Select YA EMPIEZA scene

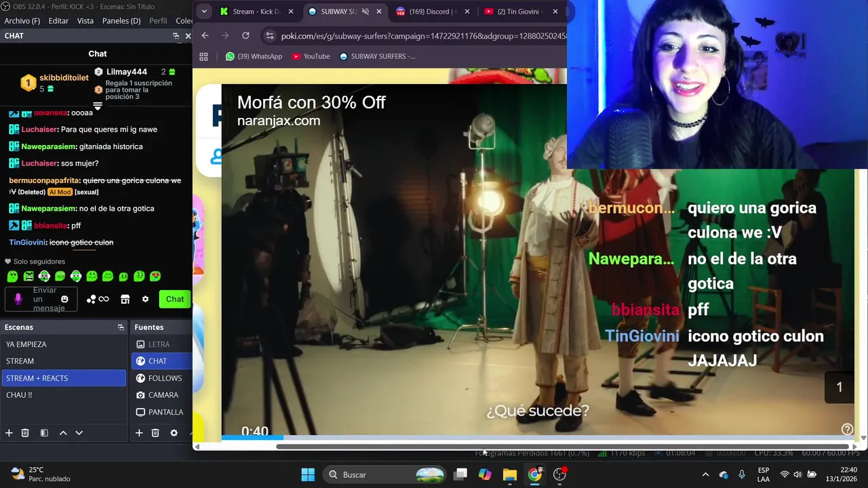point(64,344)
